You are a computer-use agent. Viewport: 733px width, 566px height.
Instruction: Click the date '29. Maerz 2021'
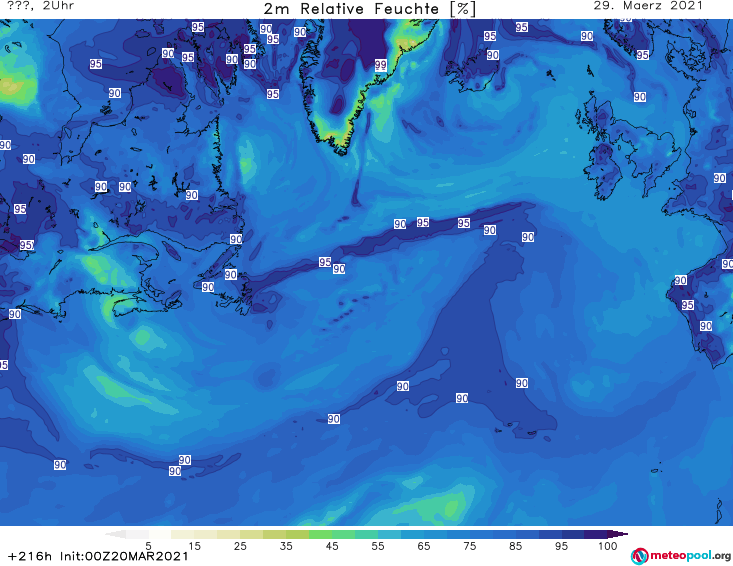(648, 6)
